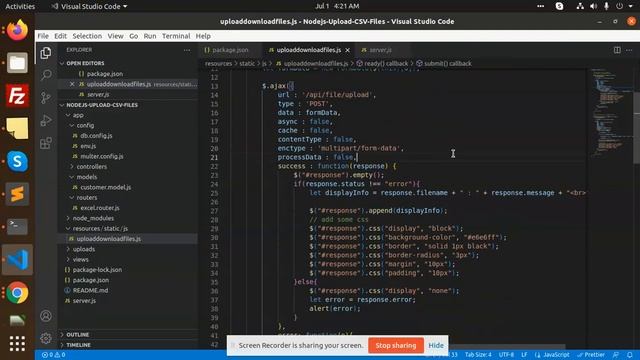Open the editor More Actions ellipsis
Viewport: 640px width, 360px height.
point(629,50)
